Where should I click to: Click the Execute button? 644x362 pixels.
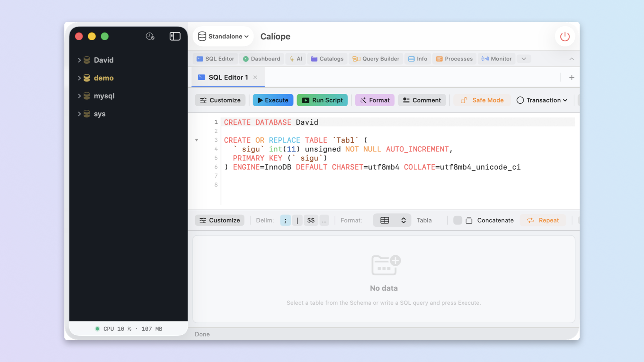(x=273, y=100)
